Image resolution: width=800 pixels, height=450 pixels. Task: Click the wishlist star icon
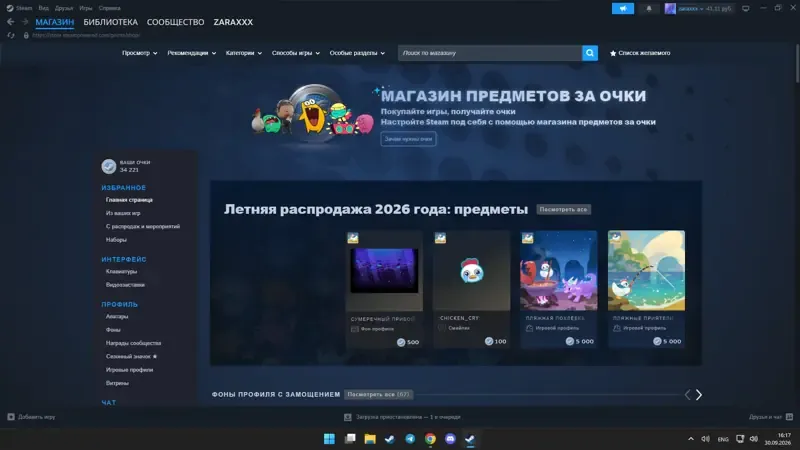613,53
